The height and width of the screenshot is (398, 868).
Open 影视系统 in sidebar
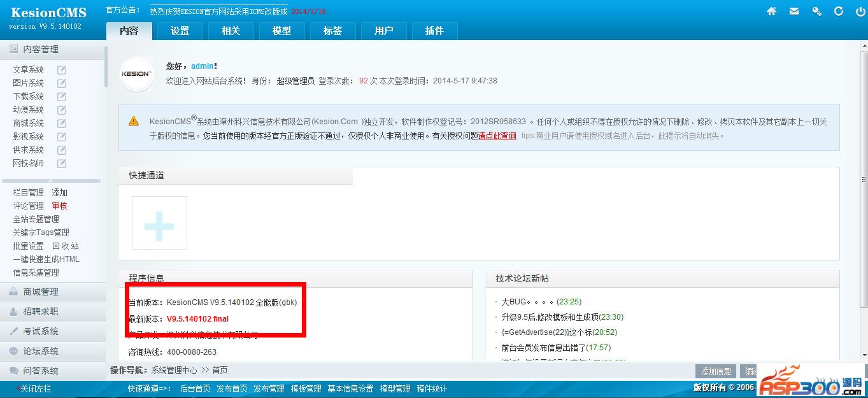[x=29, y=136]
